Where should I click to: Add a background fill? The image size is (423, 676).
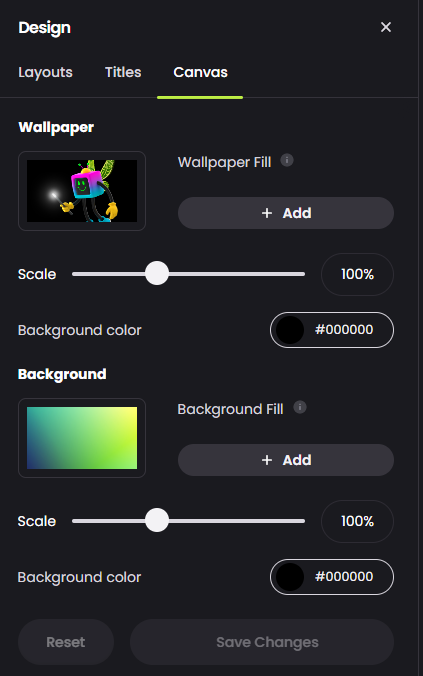tap(286, 460)
